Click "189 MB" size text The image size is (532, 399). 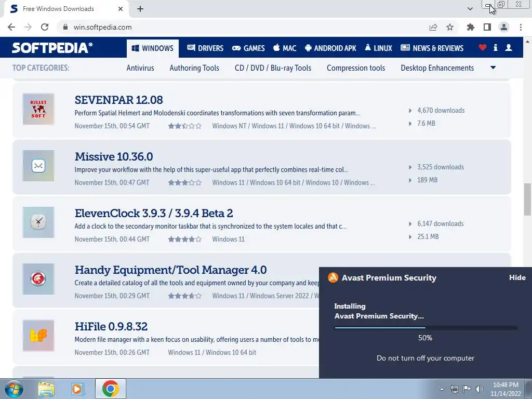[428, 180]
